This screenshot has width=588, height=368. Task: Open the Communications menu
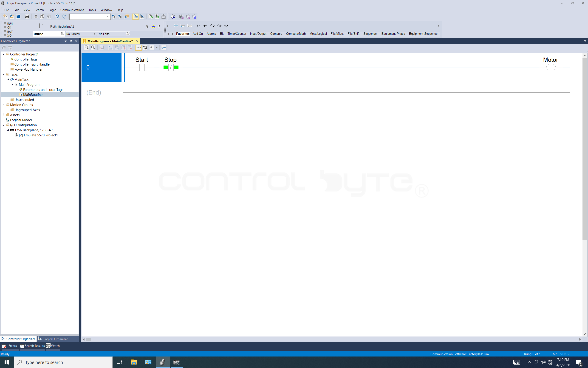pos(72,10)
